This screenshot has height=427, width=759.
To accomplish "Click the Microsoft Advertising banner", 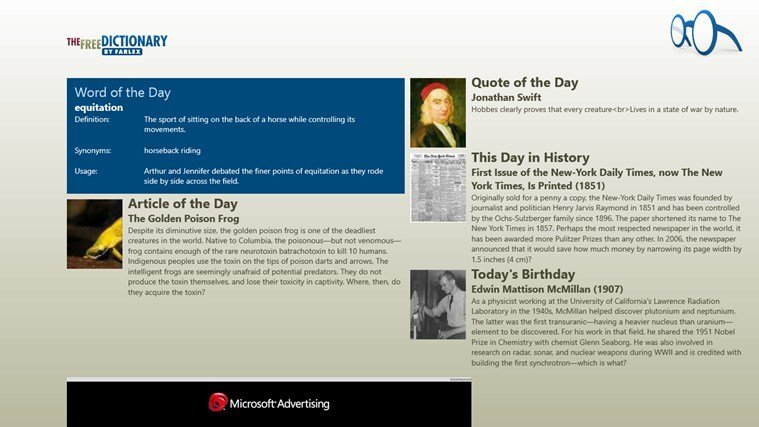I will (x=269, y=404).
